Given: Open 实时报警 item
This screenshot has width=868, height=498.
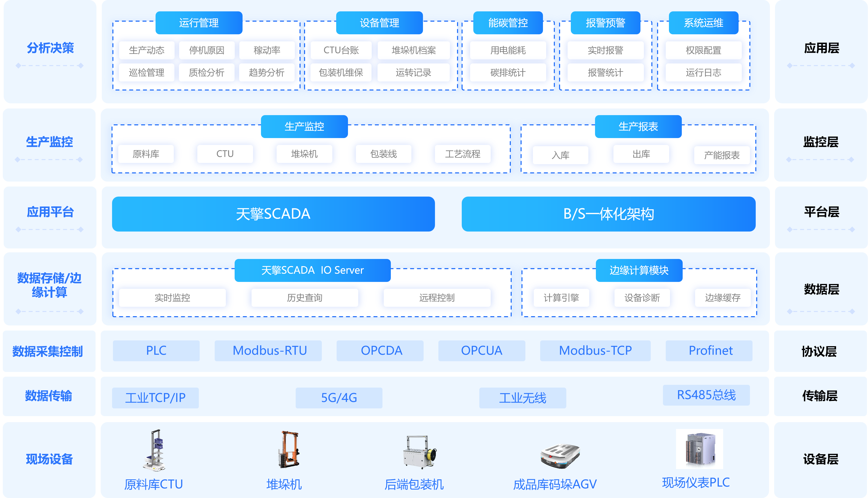Looking at the screenshot, I should 606,50.
